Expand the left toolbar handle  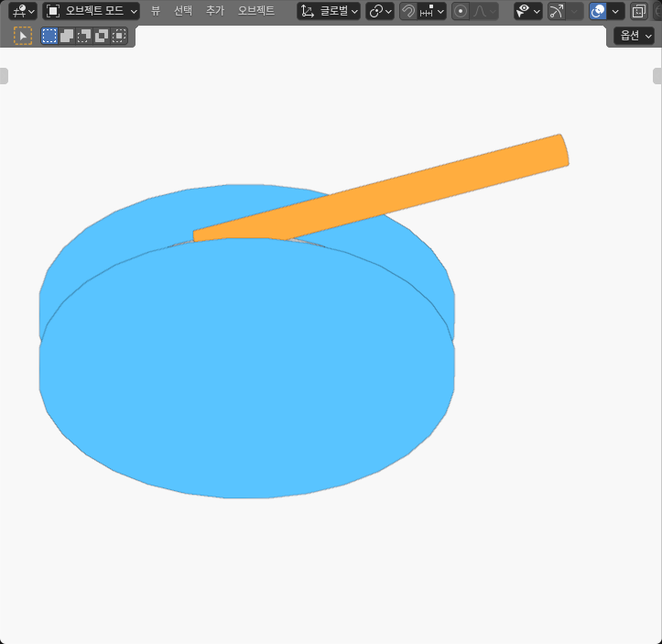[x=4, y=76]
